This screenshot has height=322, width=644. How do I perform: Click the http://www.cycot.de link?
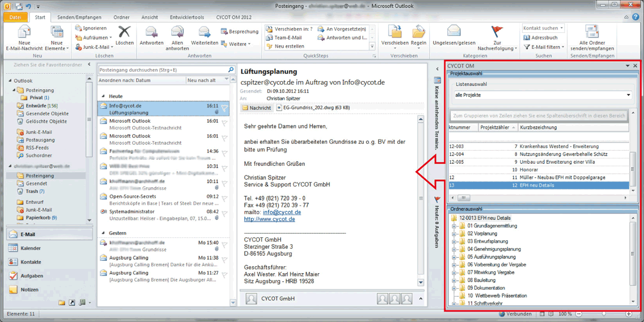(269, 219)
